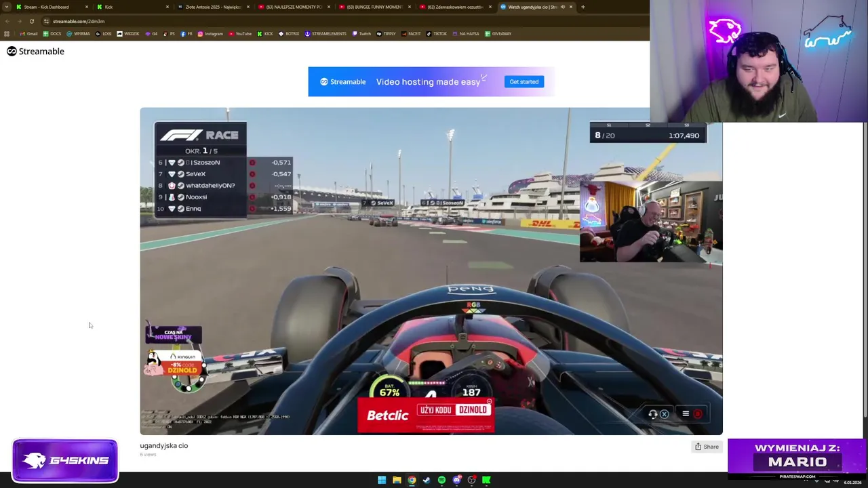868x488 pixels.
Task: Open the FACEIT bookmark
Action: pyautogui.click(x=411, y=33)
